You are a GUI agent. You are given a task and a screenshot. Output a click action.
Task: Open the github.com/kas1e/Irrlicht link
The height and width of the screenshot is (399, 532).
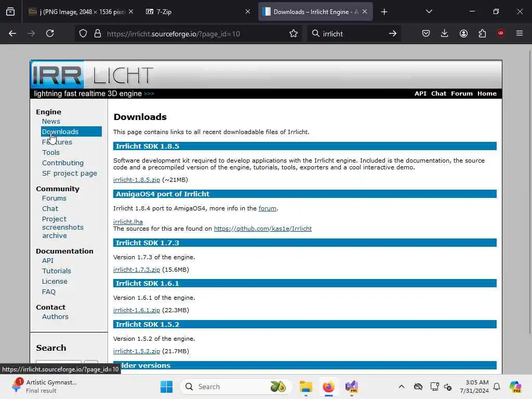[262, 229]
